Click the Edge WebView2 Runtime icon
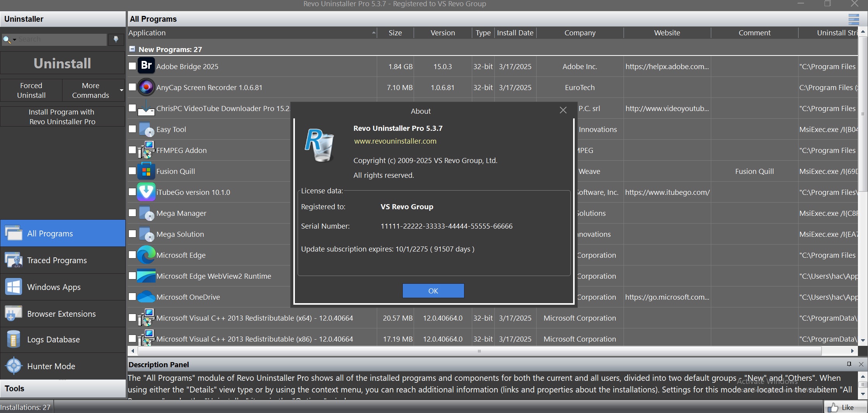868x413 pixels. (146, 276)
